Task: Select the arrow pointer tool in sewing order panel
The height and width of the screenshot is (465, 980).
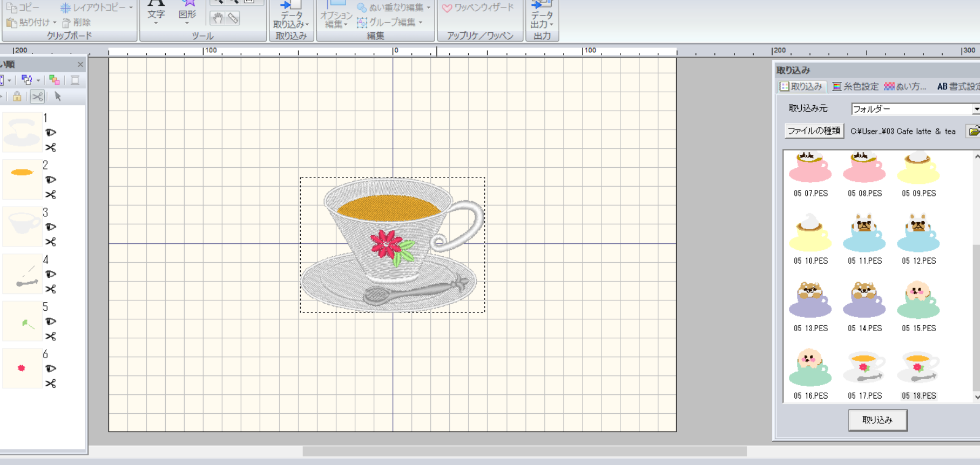Action: tap(58, 97)
